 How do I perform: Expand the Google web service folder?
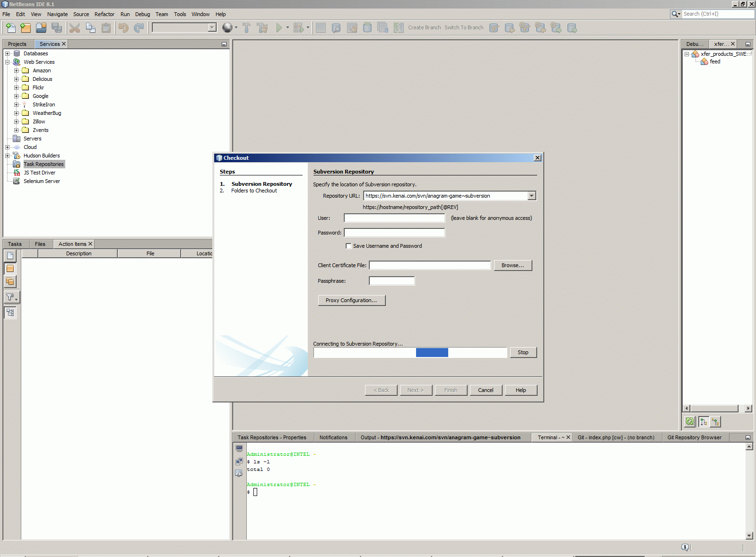tap(16, 96)
